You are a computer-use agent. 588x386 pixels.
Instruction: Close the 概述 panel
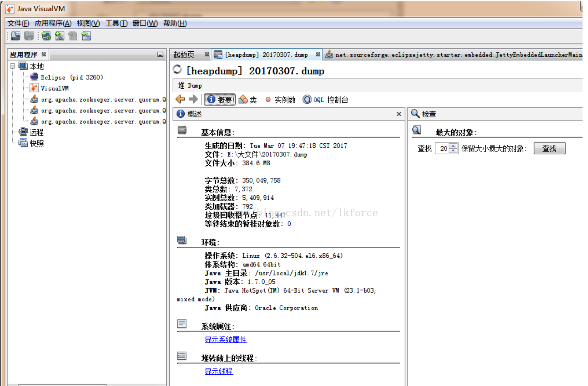point(399,114)
